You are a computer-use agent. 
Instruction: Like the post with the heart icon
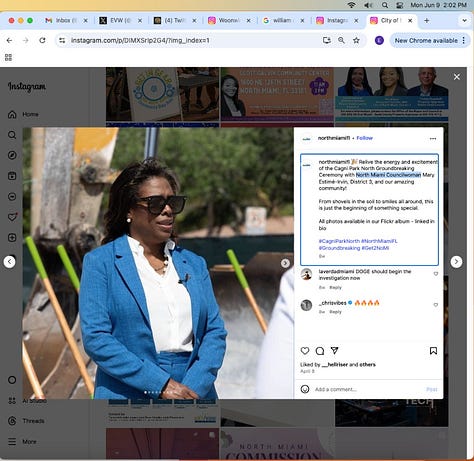[305, 351]
